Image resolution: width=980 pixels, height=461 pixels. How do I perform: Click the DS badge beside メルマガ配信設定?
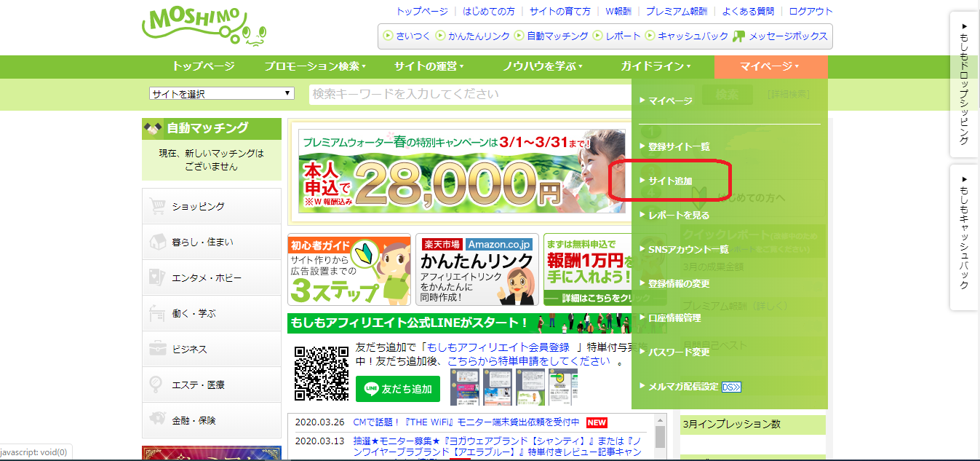coord(731,387)
